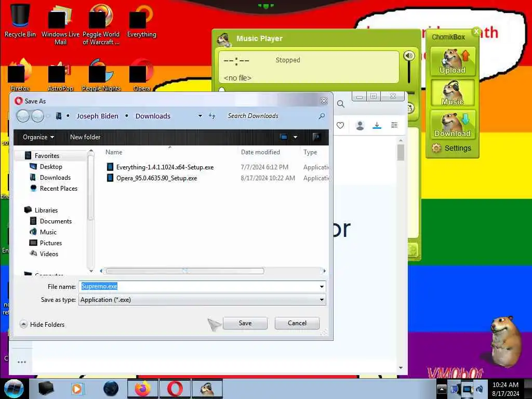Select Opera_95.0.4635.90_Setup.exe file
The image size is (532, 399).
point(156,178)
